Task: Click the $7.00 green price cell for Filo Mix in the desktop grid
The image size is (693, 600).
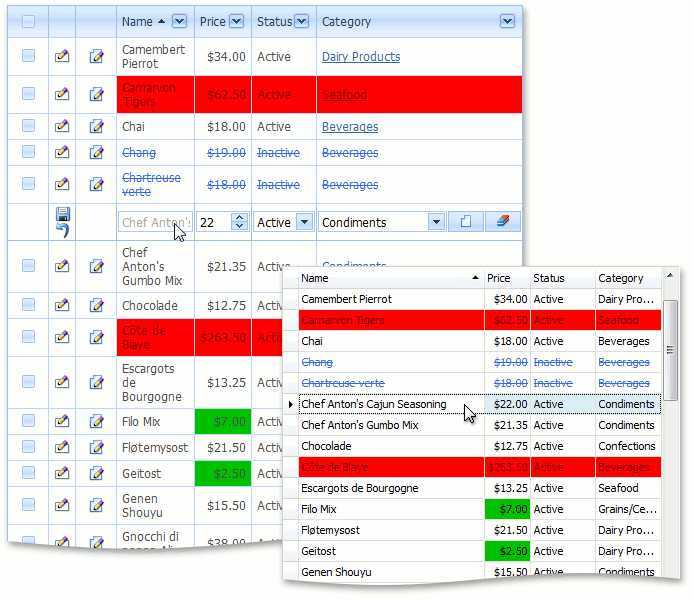Action: click(x=506, y=509)
